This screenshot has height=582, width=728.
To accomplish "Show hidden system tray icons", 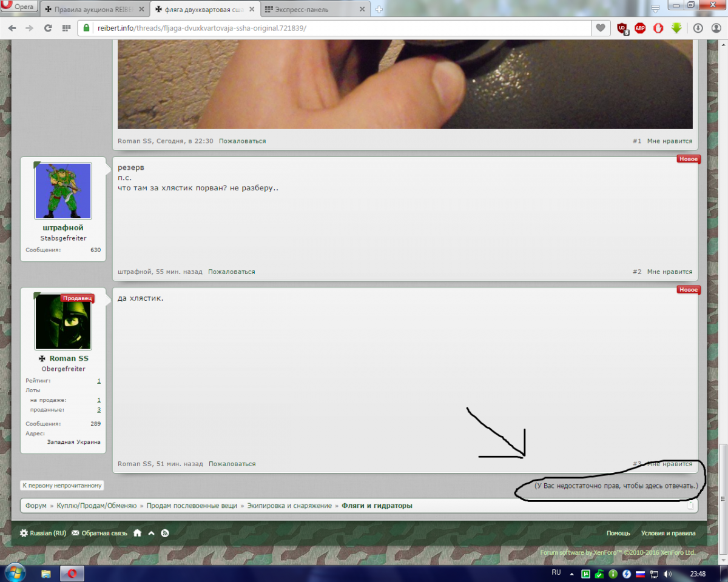I will [571, 573].
